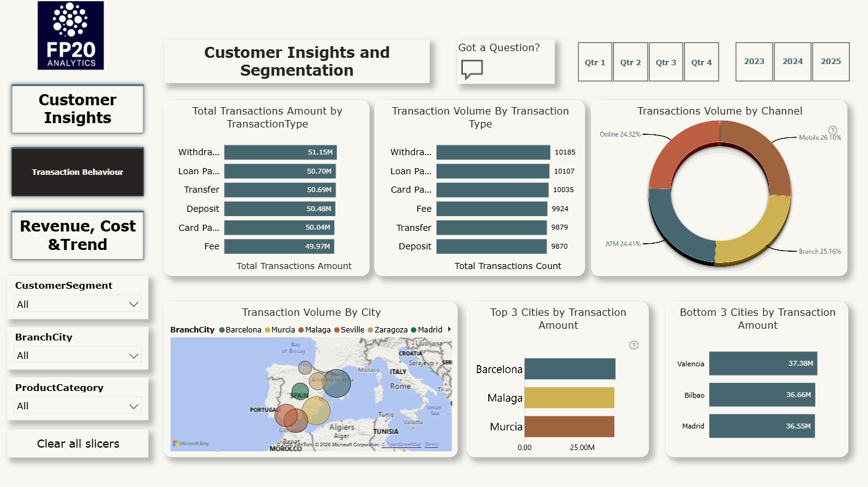Click Clear all slicers button
This screenshot has width=868, height=487.
tap(78, 444)
